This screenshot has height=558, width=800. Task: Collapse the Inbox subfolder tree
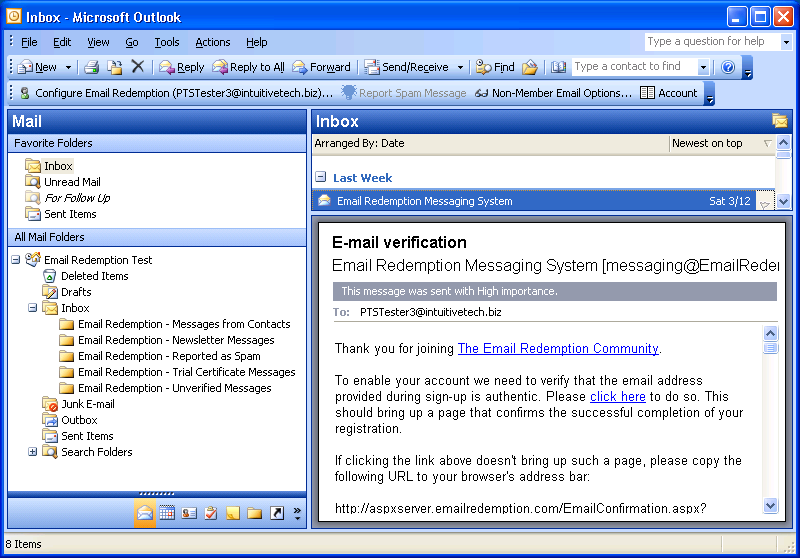33,308
